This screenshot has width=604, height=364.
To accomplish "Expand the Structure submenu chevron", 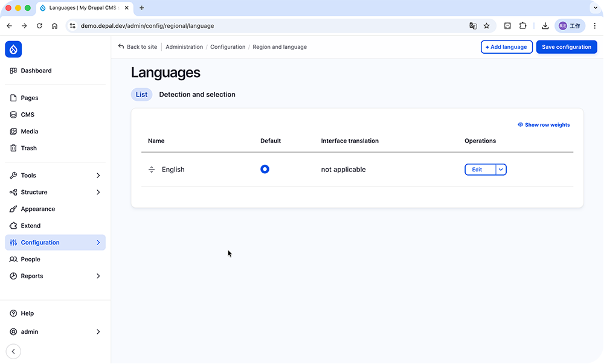I will tap(98, 193).
